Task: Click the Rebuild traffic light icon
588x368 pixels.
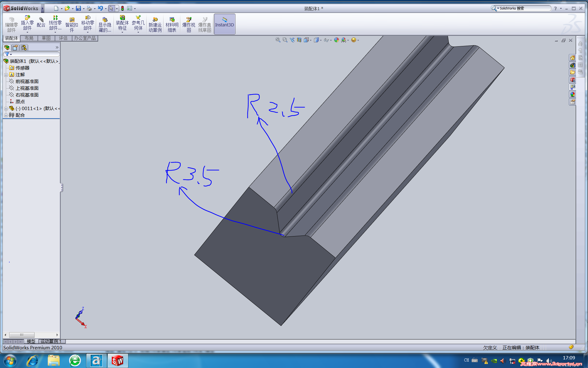Action: pyautogui.click(x=123, y=9)
